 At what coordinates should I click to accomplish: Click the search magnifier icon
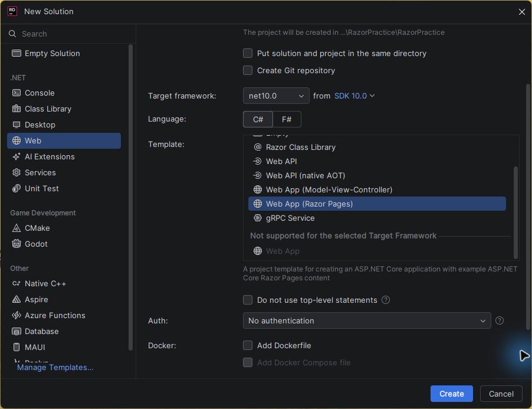tap(12, 34)
